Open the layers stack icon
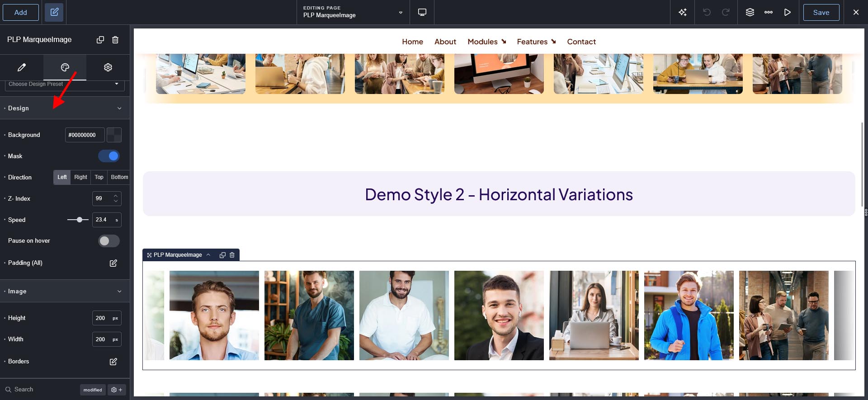Screen dimensions: 868x400 click(750, 12)
